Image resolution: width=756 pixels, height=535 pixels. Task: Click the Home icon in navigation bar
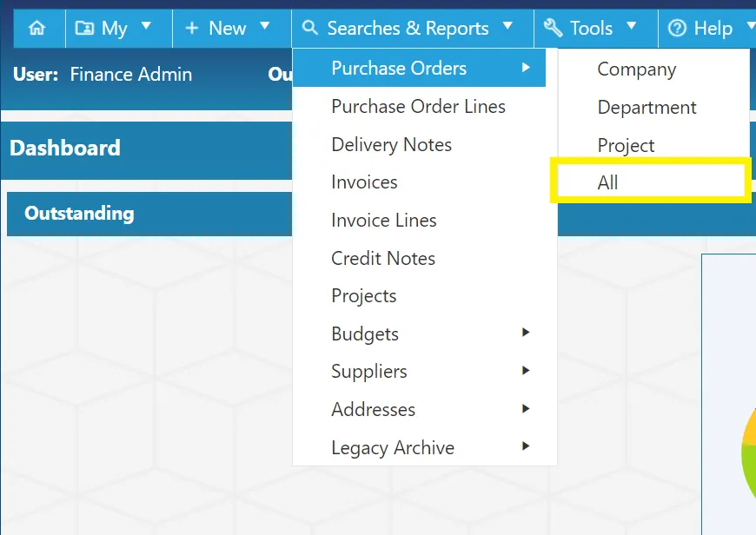pyautogui.click(x=37, y=28)
